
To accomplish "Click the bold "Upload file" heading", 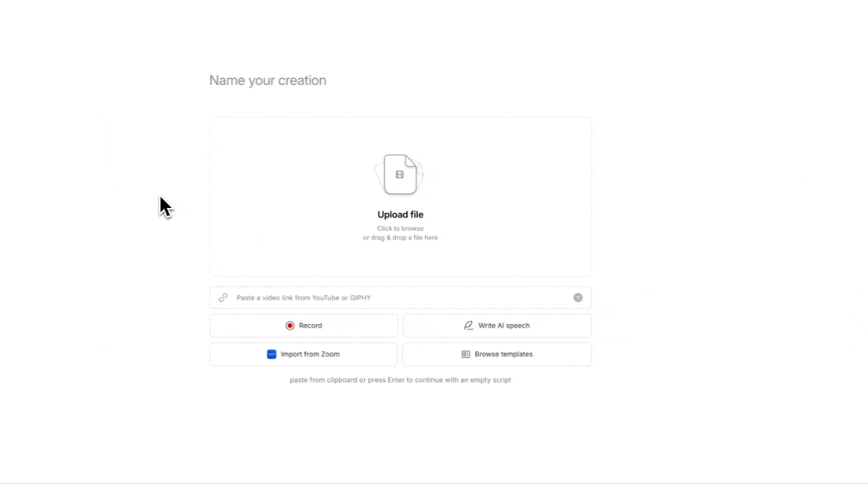I will [x=400, y=215].
